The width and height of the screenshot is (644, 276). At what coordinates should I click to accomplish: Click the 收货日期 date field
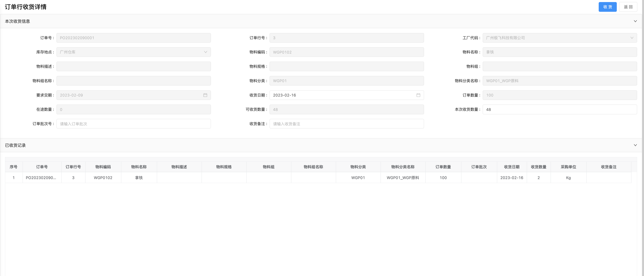343,95
